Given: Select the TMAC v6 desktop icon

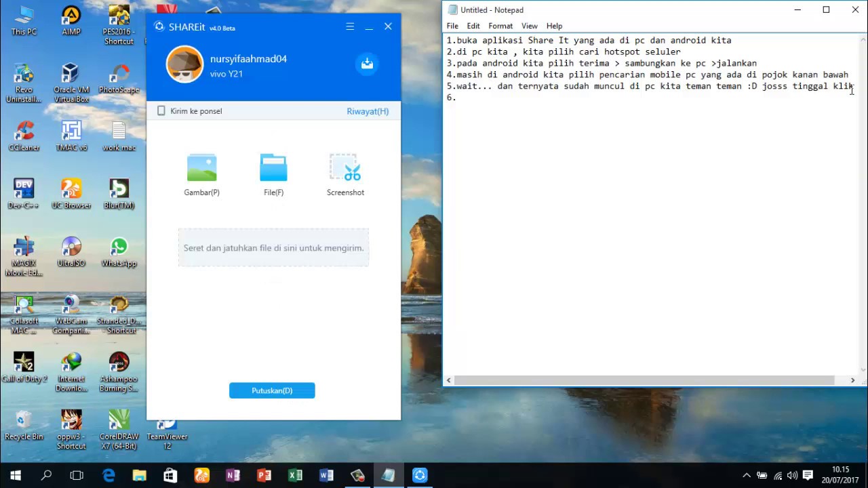Looking at the screenshot, I should pos(71,136).
